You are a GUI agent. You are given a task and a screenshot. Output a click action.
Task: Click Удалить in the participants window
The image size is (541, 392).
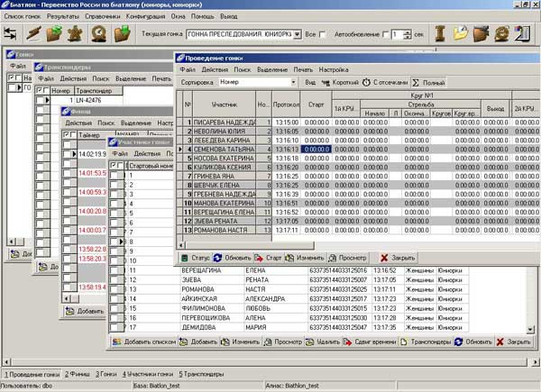(x=323, y=342)
